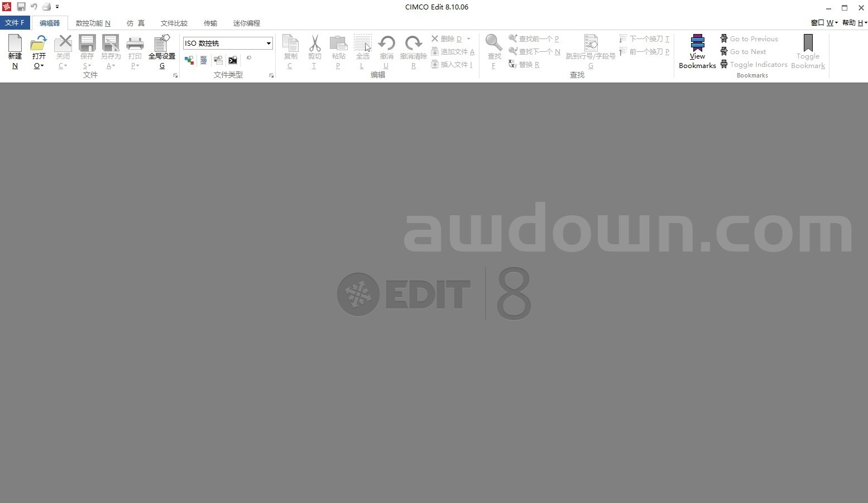Click the black terminal file type icon
This screenshot has height=503, width=868.
[233, 60]
